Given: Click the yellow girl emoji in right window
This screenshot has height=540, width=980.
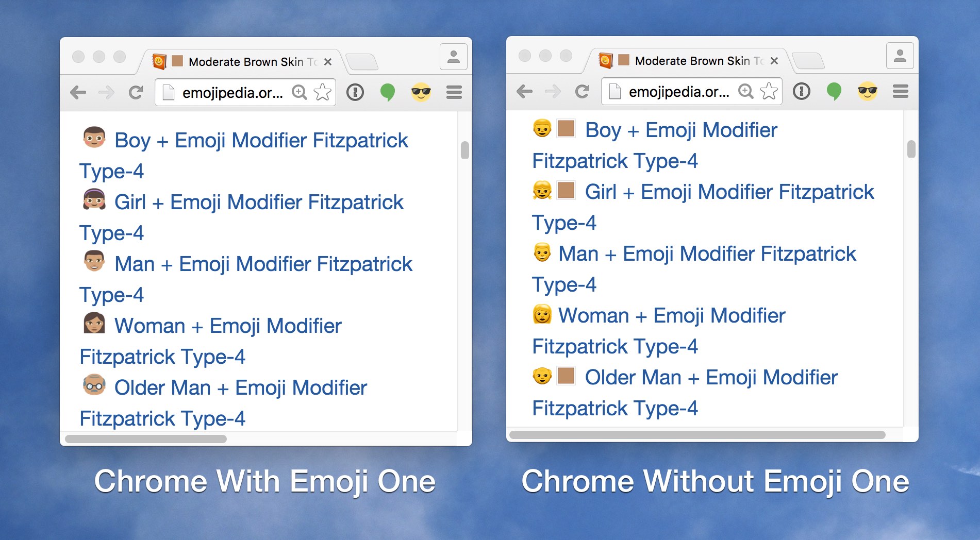Looking at the screenshot, I should click(x=542, y=190).
